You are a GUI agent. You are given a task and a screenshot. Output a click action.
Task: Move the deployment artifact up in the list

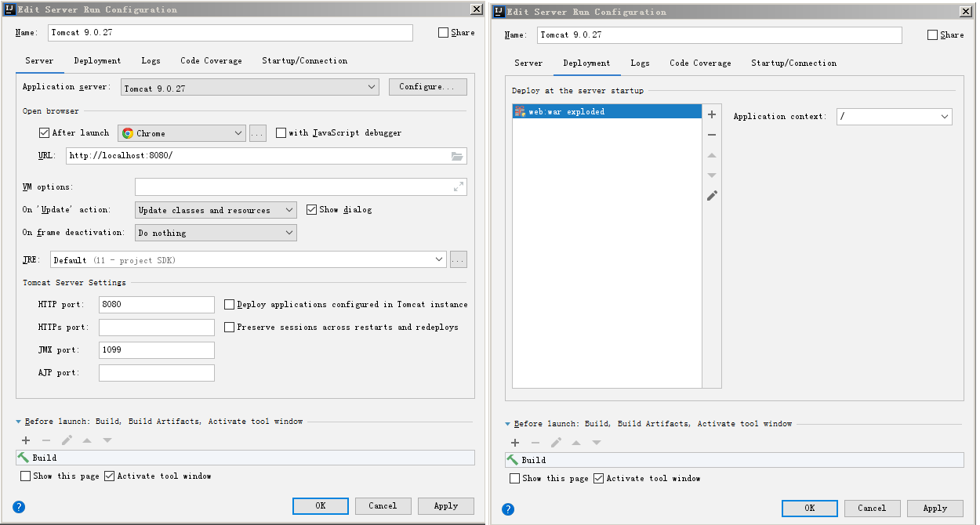coord(712,155)
